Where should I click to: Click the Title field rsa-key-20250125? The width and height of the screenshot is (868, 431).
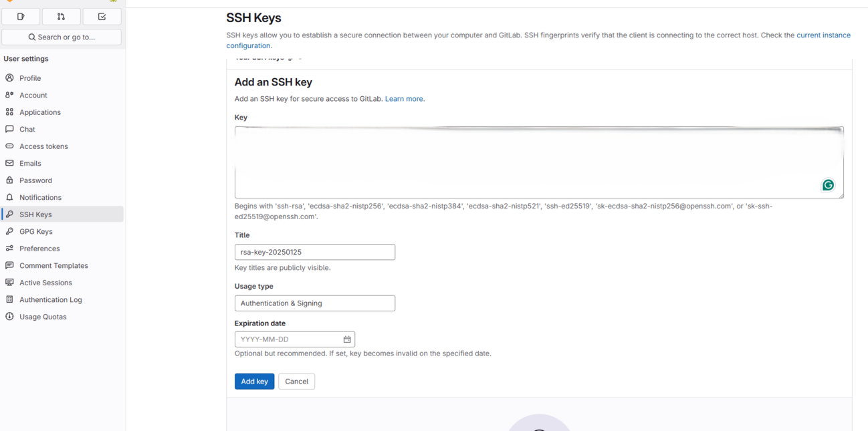click(x=315, y=252)
